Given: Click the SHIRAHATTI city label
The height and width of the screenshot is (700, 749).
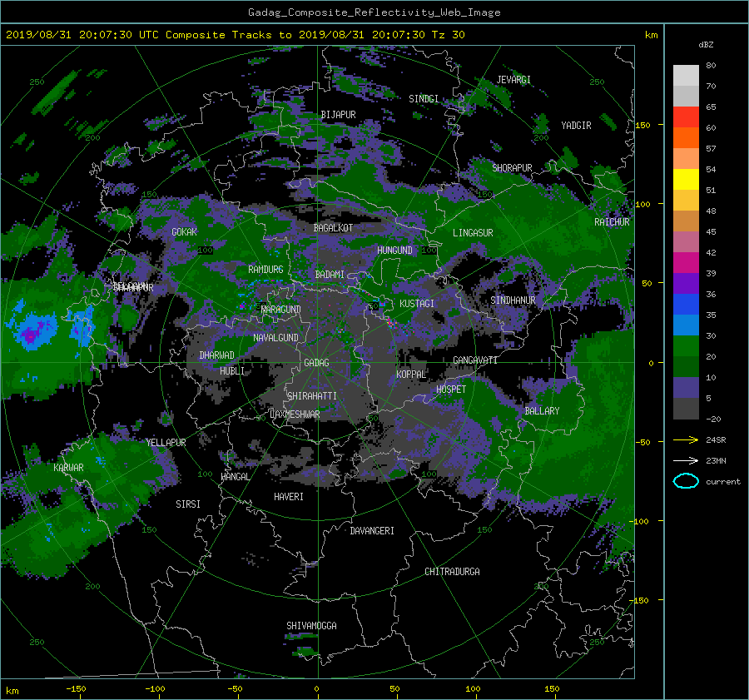Looking at the screenshot, I should pos(312,396).
